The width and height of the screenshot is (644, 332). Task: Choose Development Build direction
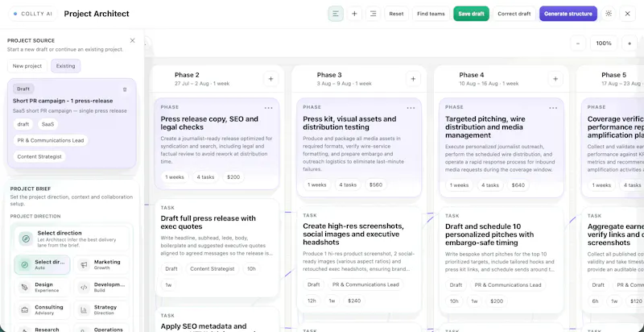[101, 287]
